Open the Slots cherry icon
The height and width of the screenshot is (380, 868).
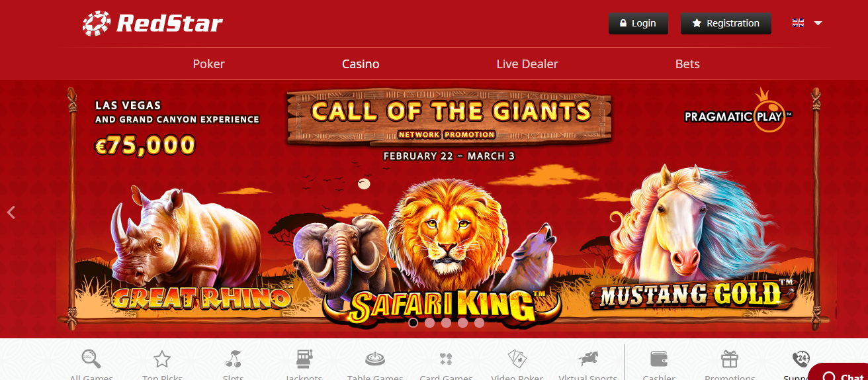pyautogui.click(x=234, y=359)
